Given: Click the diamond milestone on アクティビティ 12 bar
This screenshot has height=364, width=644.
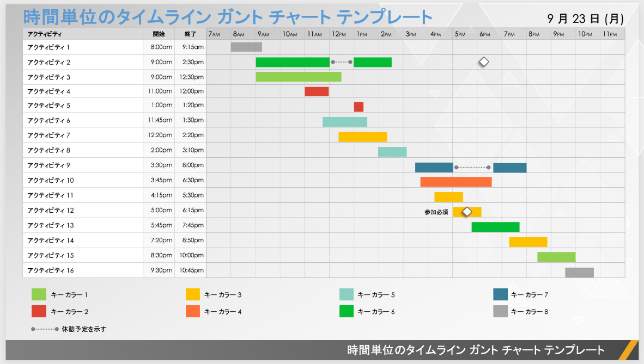Looking at the screenshot, I should coord(466,212).
